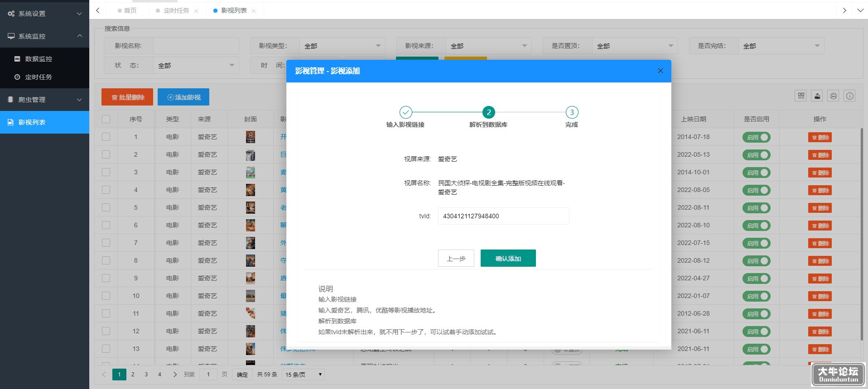Switch to the 定时任务 tab
Viewport: 868px width, 389px height.
coord(176,10)
